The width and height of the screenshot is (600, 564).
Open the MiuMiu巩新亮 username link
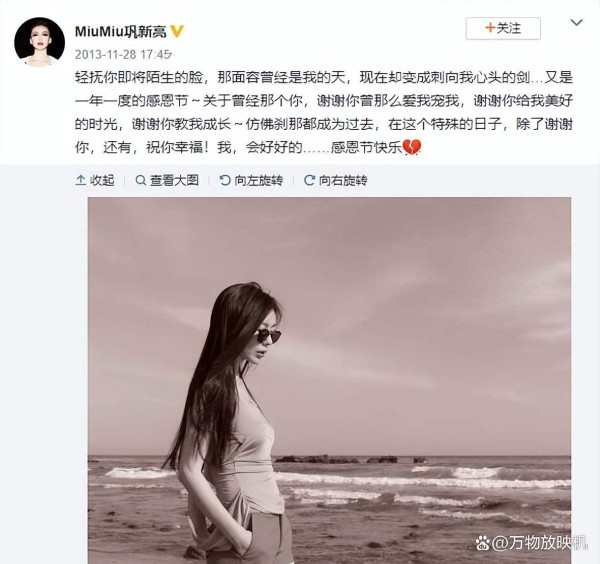121,31
